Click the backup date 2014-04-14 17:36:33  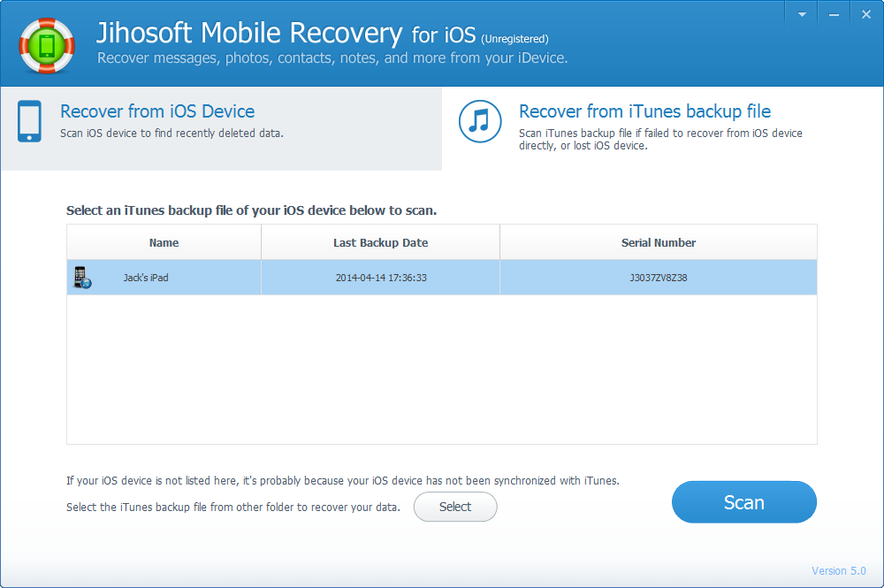point(380,276)
